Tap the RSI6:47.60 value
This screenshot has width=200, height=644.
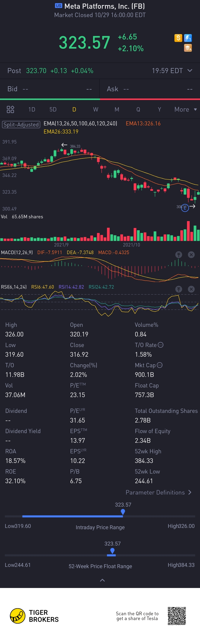[42, 287]
